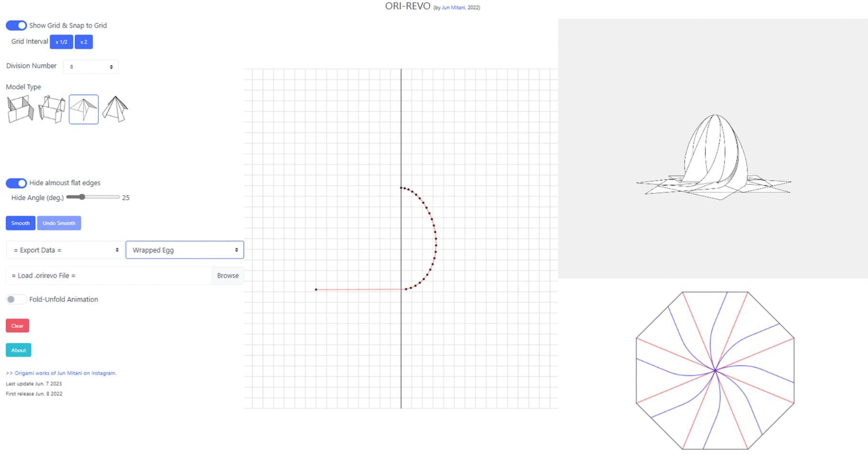The width and height of the screenshot is (868, 454).
Task: Select the first Model Type icon (open pleated strip)
Action: [20, 109]
